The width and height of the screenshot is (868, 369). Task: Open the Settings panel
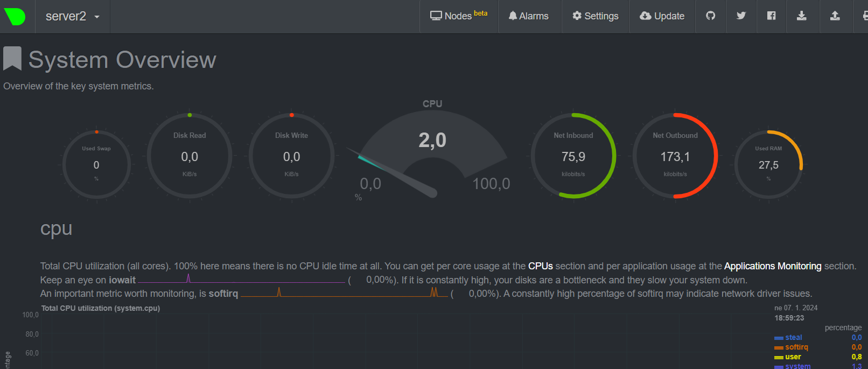click(595, 16)
